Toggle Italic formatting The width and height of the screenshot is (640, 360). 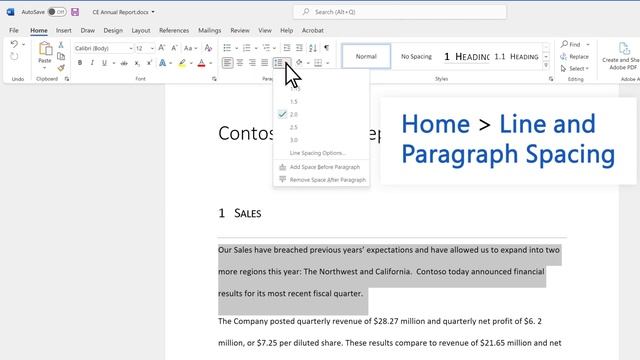click(92, 63)
